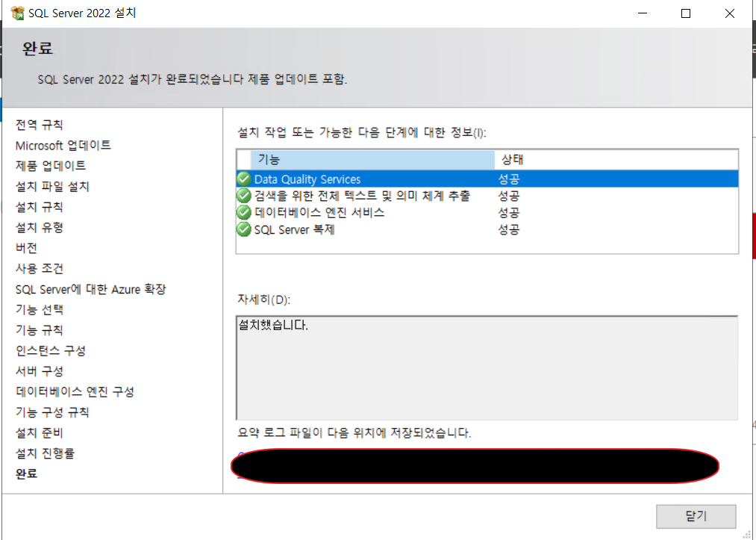
Task: Click the 상태 column header
Action: point(616,160)
